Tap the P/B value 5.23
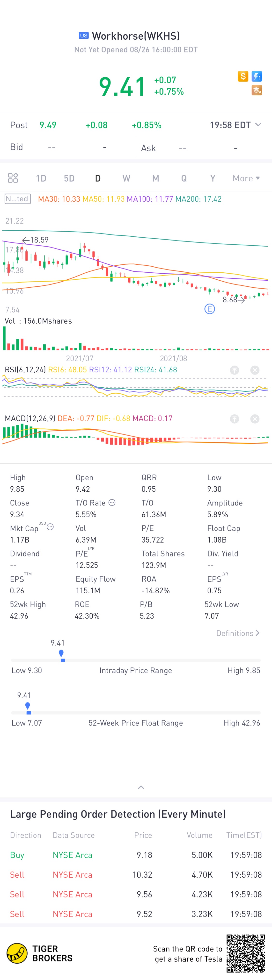The image size is (272, 980). click(x=147, y=616)
